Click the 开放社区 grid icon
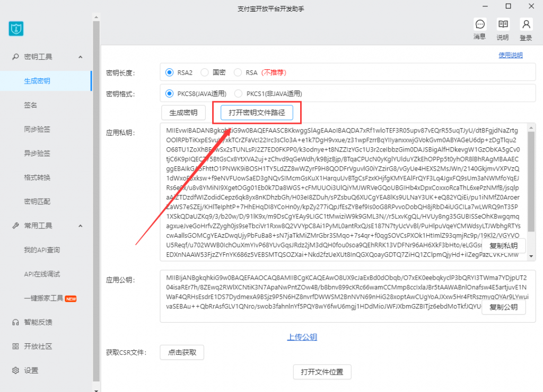The width and height of the screenshot is (543, 392). coord(15,346)
